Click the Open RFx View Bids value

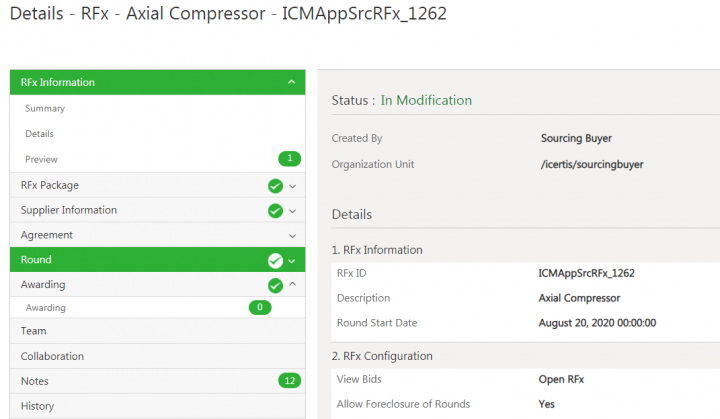point(562,379)
